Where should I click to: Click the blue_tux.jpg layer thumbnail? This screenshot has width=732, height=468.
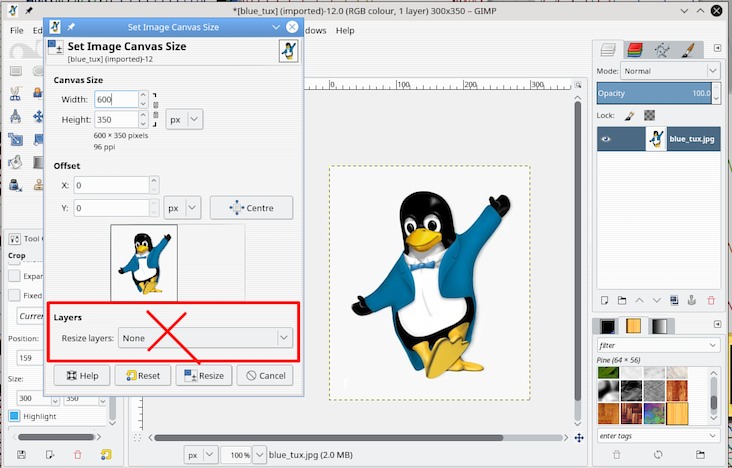(x=656, y=139)
